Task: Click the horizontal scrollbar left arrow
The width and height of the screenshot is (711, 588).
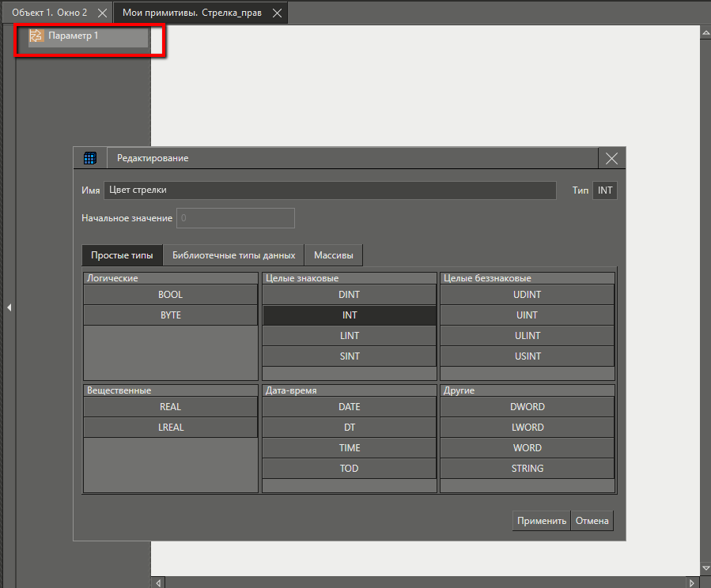Action: [x=159, y=582]
